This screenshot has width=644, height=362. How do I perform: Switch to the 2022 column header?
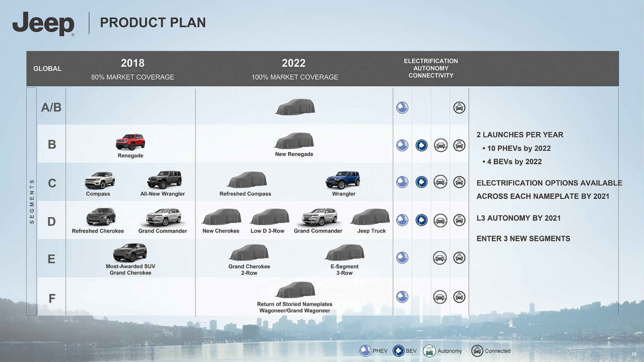point(294,63)
